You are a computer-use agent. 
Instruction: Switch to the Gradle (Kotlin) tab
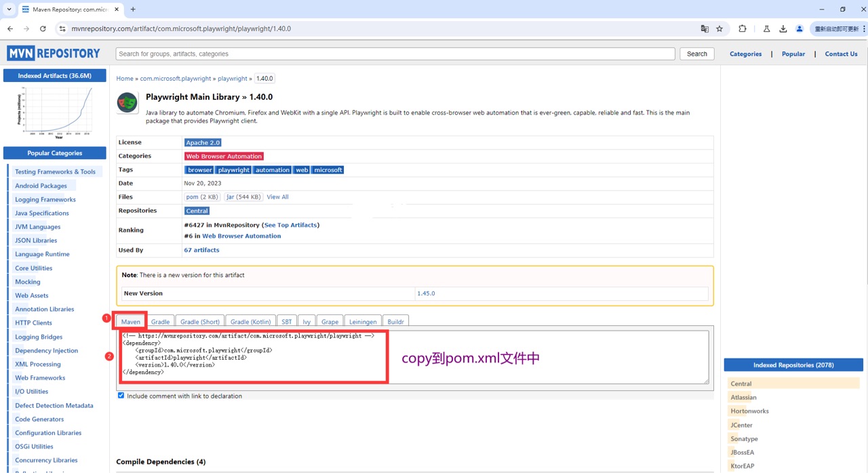(x=251, y=321)
